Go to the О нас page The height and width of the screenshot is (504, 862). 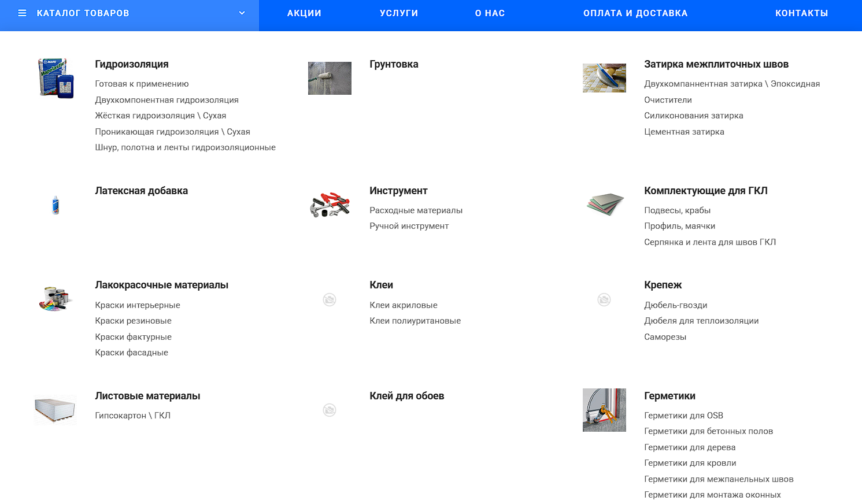tap(490, 13)
